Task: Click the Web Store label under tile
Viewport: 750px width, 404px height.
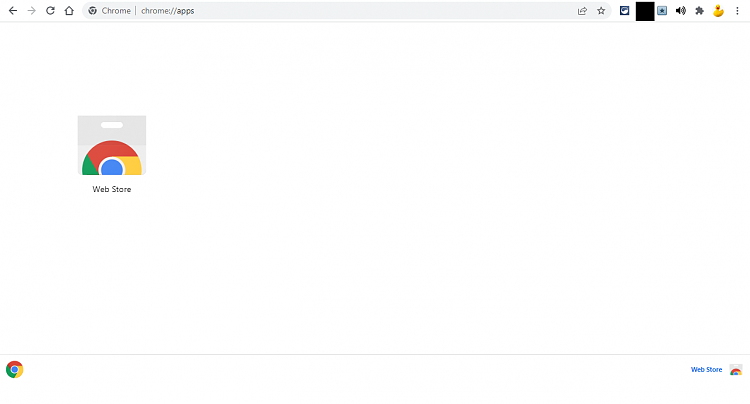Action: pyautogui.click(x=112, y=189)
